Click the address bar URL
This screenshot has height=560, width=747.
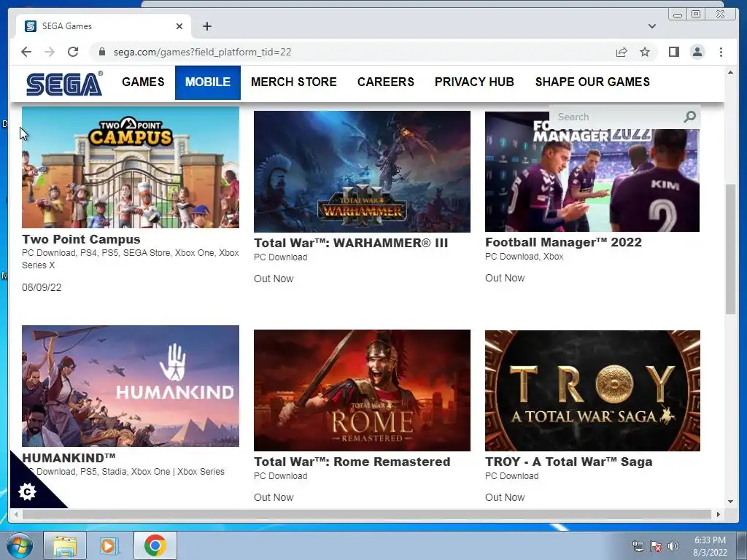click(x=202, y=52)
